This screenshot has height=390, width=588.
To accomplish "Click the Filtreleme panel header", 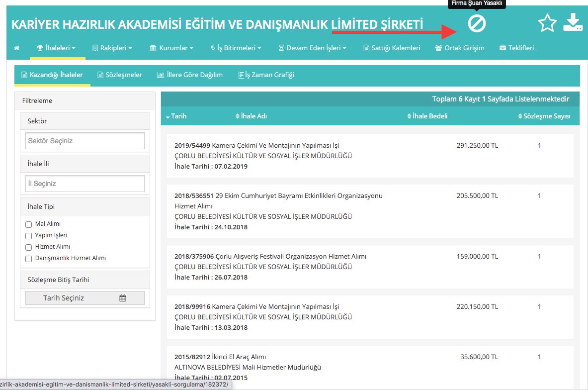I will pos(85,100).
